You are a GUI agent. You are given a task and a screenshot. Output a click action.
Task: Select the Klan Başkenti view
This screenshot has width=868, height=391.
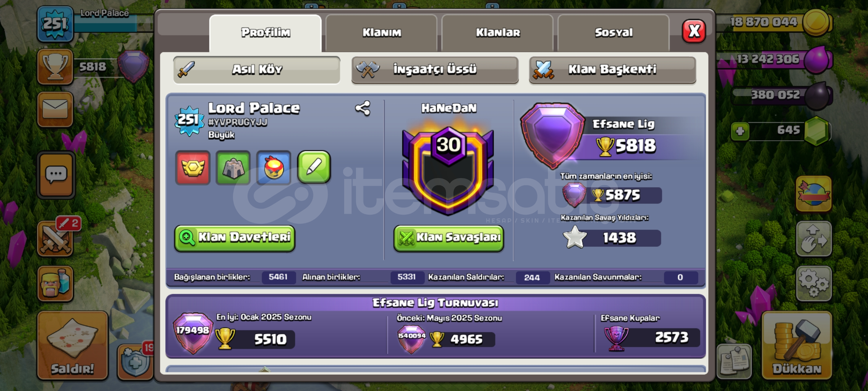pyautogui.click(x=612, y=70)
